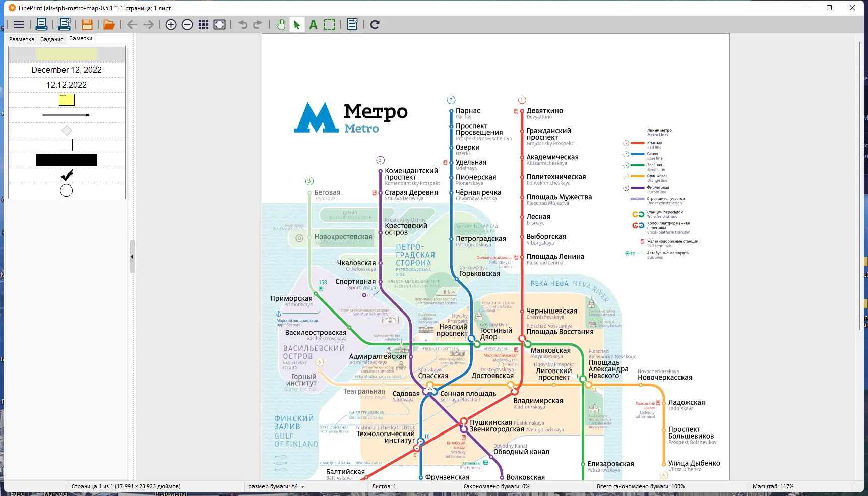Select the arrow pointer tool
This screenshot has width=868, height=496.
pyautogui.click(x=297, y=24)
